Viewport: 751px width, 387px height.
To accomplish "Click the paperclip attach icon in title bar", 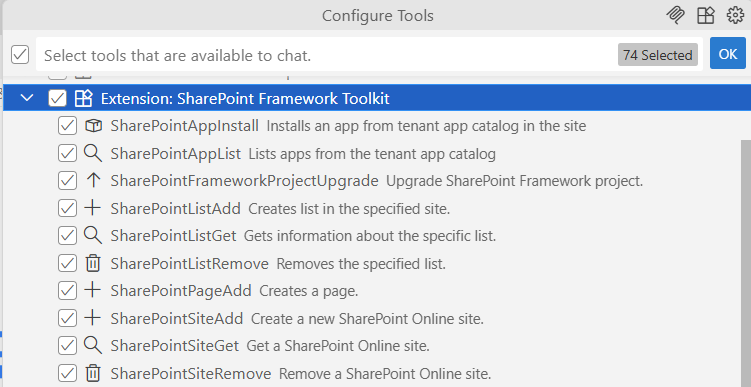I will [675, 15].
